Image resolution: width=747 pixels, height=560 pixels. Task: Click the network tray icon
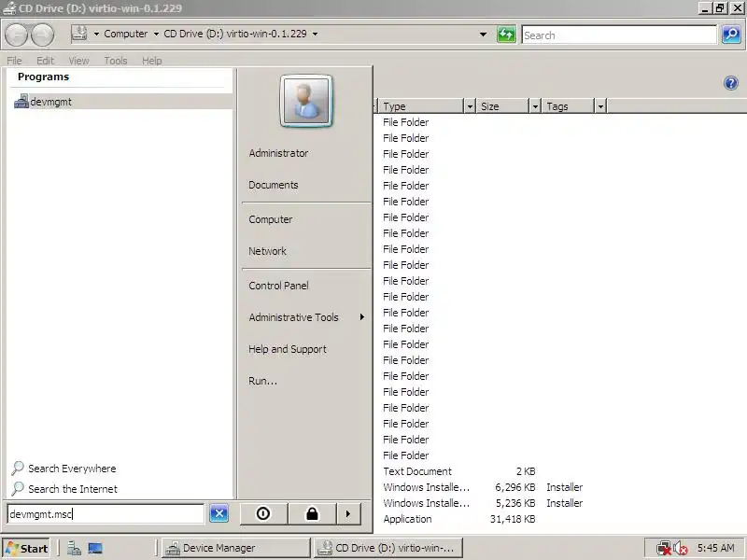click(663, 548)
